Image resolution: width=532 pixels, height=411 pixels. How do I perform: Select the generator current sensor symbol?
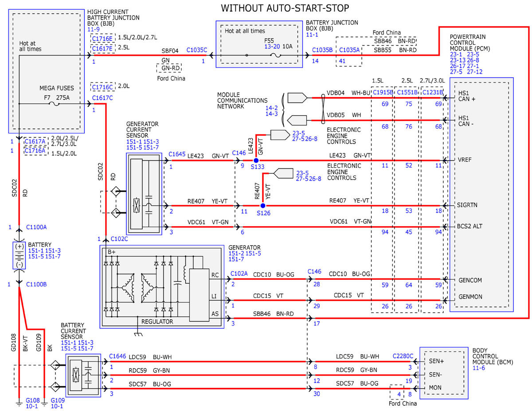pos(145,194)
